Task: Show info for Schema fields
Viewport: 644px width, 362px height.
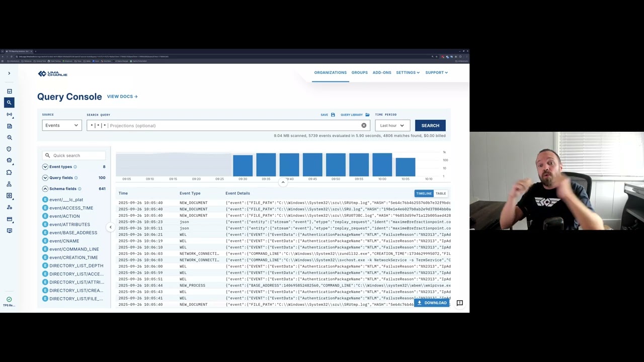Action: (79, 189)
